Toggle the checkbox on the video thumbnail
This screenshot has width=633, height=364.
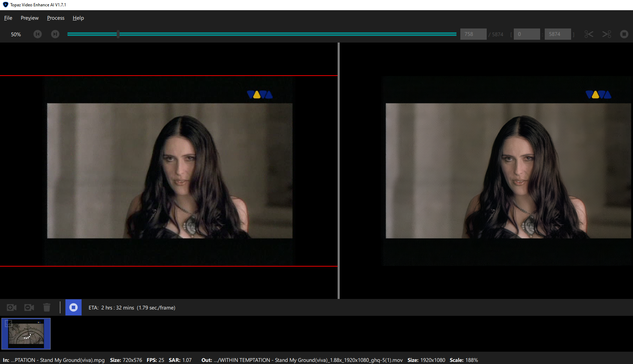pos(9,324)
